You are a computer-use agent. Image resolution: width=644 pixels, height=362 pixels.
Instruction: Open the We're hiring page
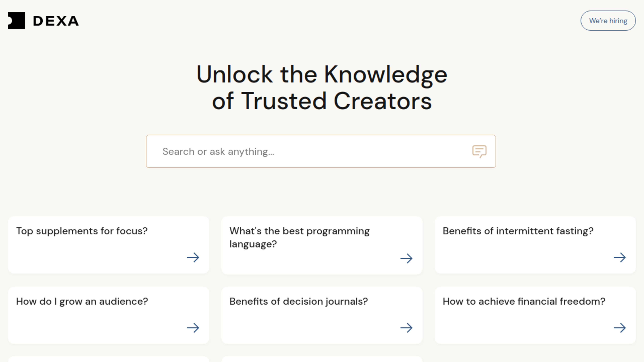pyautogui.click(x=608, y=20)
